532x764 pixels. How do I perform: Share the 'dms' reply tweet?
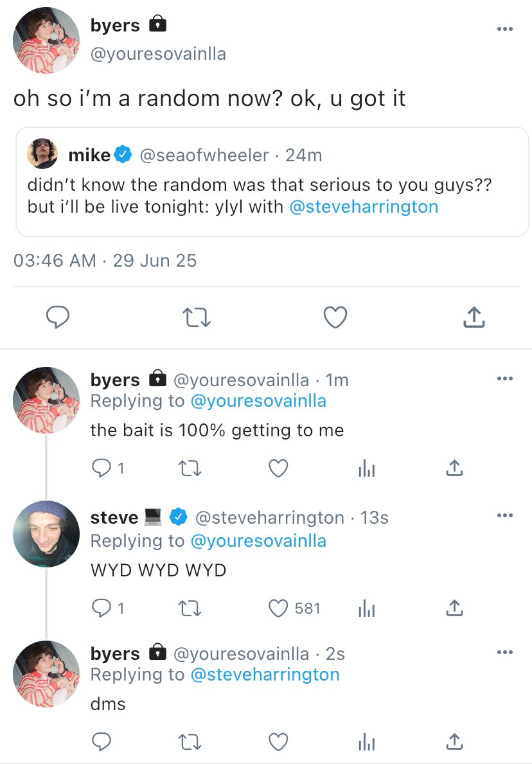(454, 743)
